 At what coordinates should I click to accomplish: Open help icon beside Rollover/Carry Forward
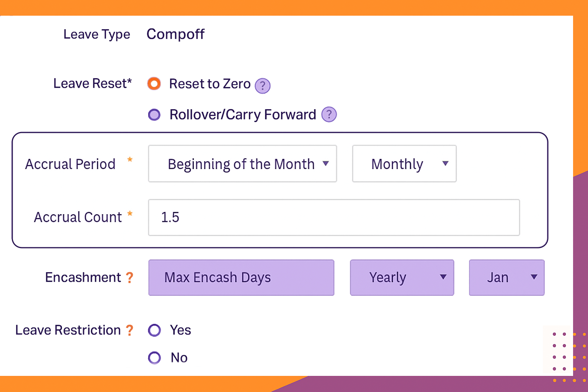329,114
